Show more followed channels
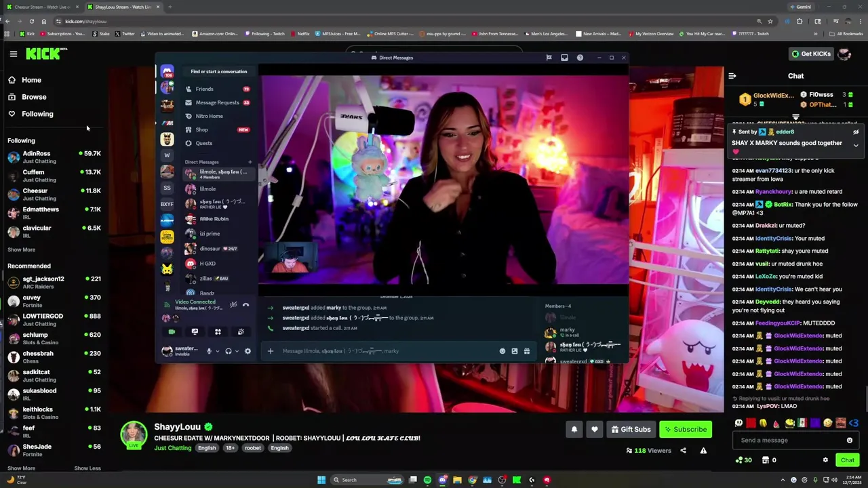Image resolution: width=868 pixels, height=488 pixels. (21, 249)
